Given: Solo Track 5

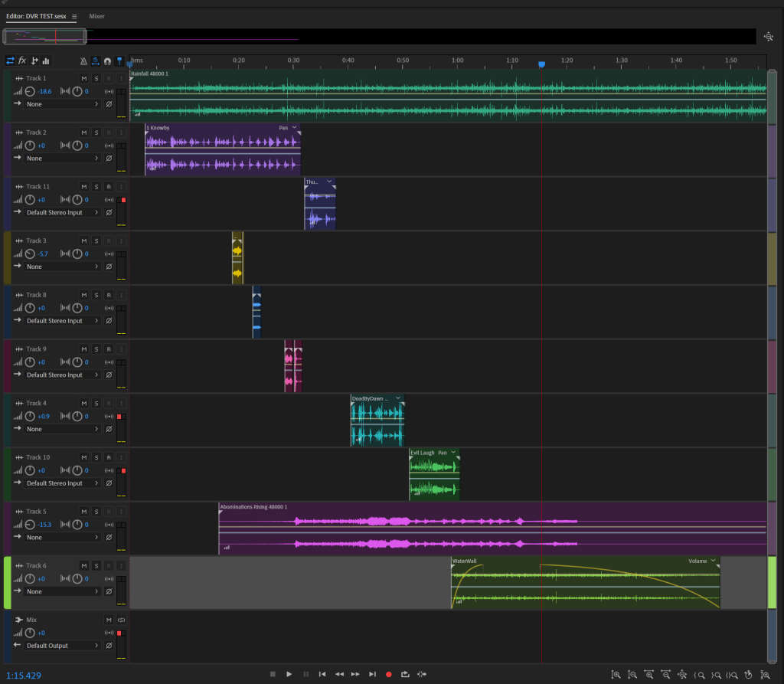Looking at the screenshot, I should [96, 512].
